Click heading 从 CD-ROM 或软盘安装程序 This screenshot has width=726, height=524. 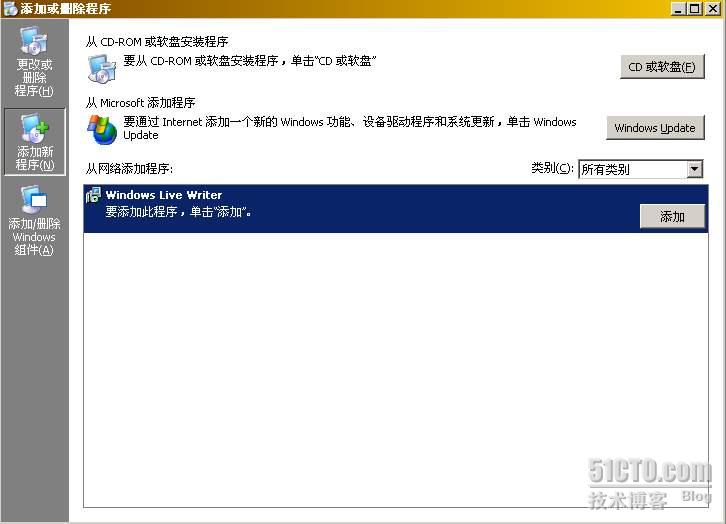pos(157,42)
